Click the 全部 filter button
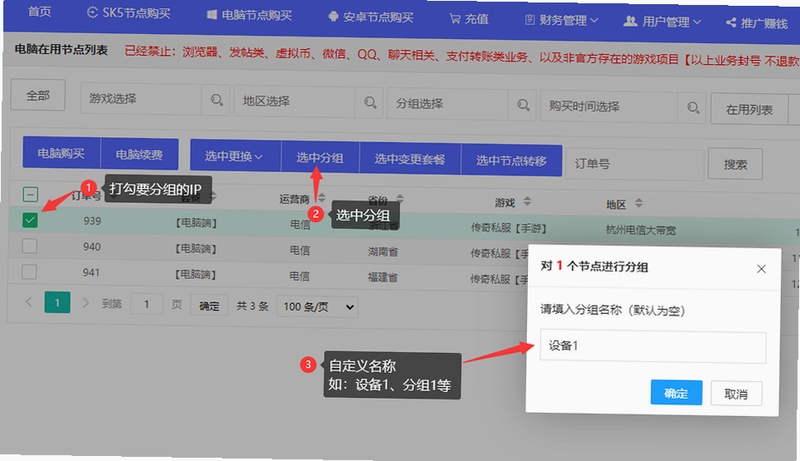Viewport: 800px width, 461px height. click(x=38, y=95)
